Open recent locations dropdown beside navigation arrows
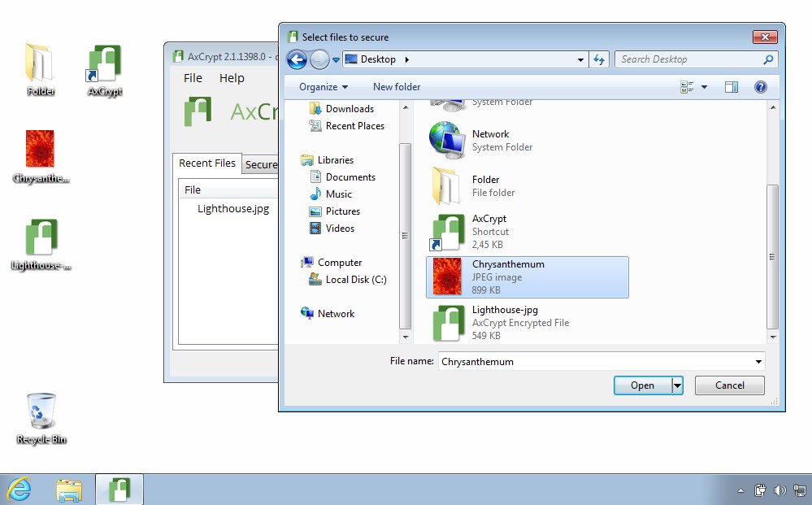Image resolution: width=812 pixels, height=505 pixels. [x=336, y=60]
